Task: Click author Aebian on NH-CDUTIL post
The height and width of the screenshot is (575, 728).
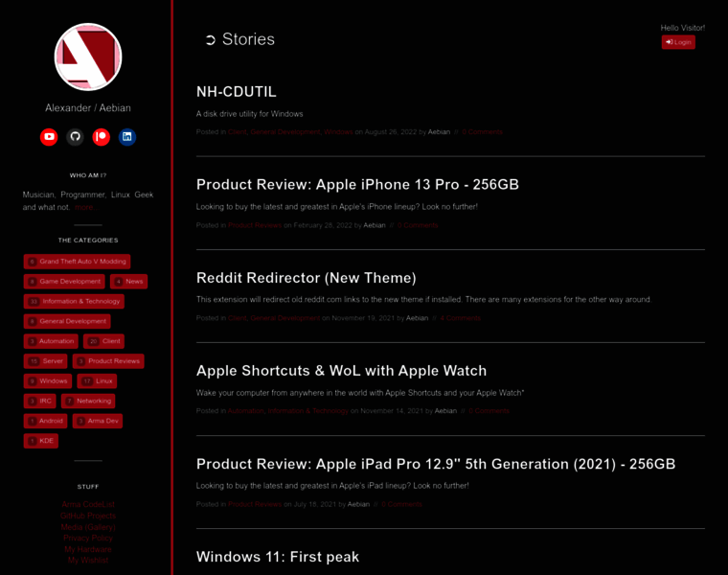Action: 439,132
